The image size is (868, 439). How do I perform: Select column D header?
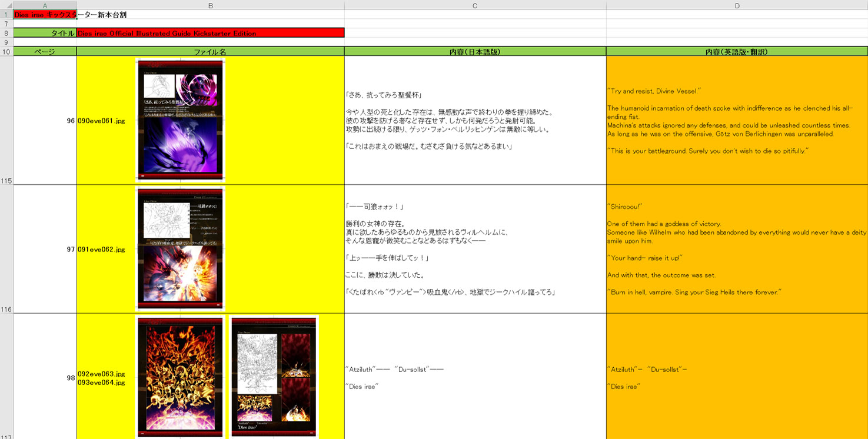coord(737,5)
